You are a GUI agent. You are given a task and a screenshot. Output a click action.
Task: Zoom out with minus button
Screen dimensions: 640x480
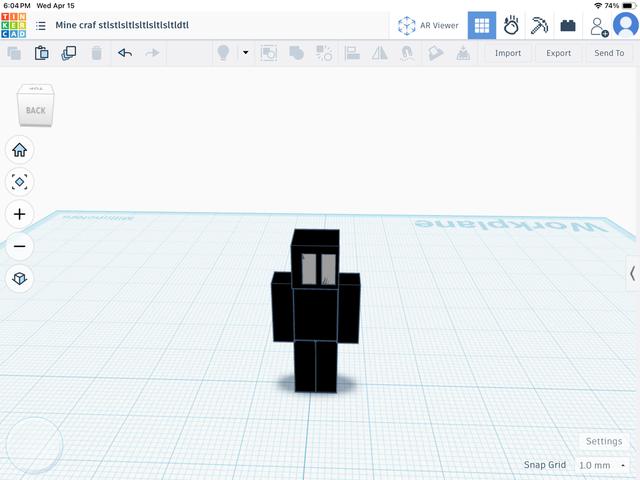[x=20, y=246]
